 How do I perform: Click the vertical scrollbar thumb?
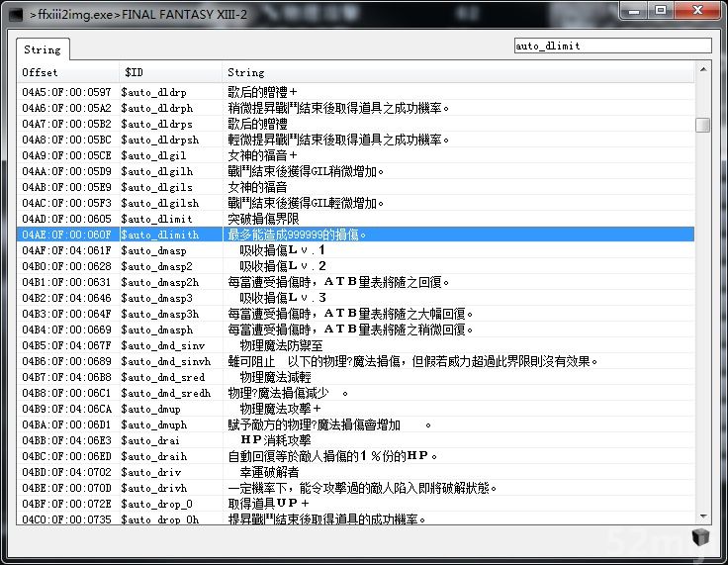pyautogui.click(x=702, y=125)
